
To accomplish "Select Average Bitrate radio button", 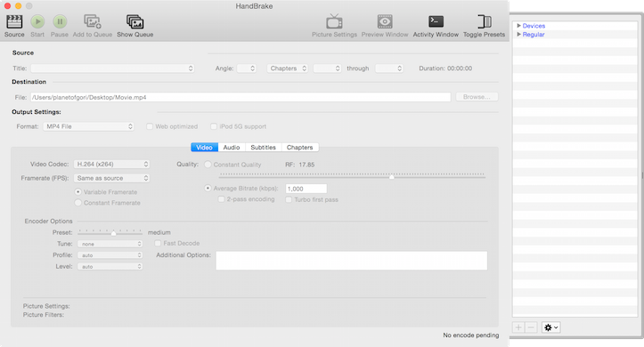I will (208, 189).
